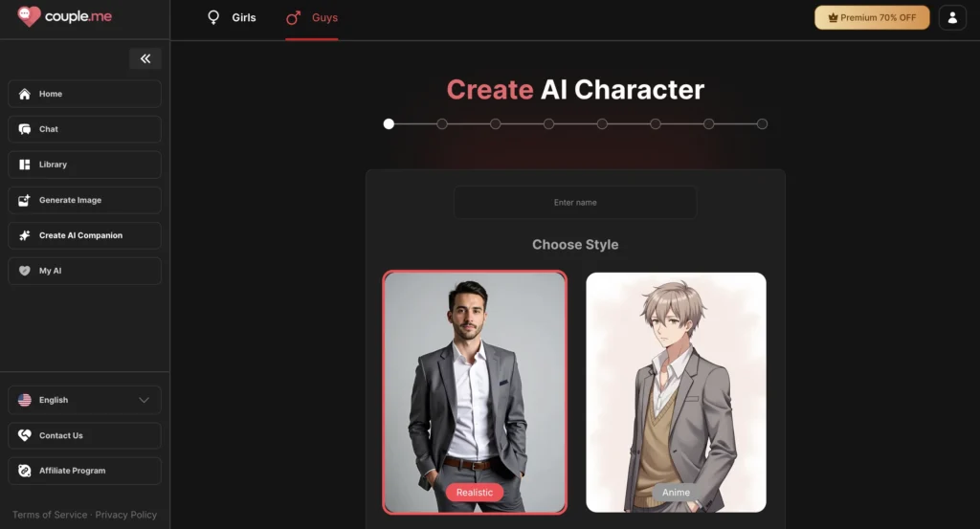
Task: Click the Library panel icon
Action: pyautogui.click(x=24, y=165)
